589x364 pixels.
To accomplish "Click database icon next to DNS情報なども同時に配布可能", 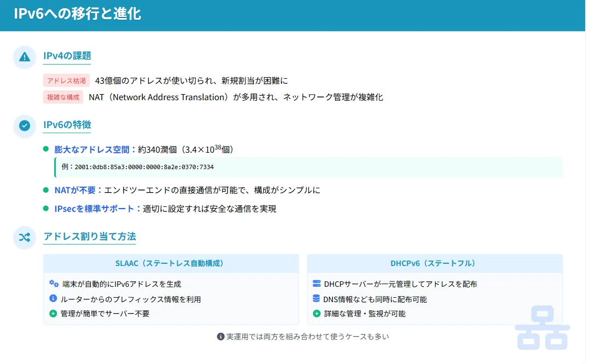I will 316,299.
